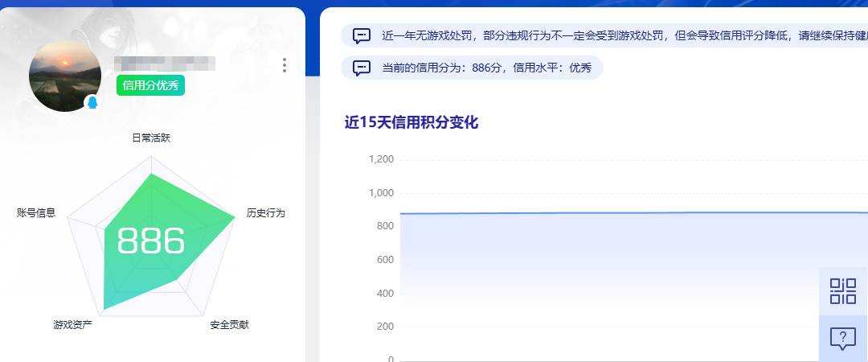
Task: Click the 游戏资产 radar label
Action: coord(72,325)
